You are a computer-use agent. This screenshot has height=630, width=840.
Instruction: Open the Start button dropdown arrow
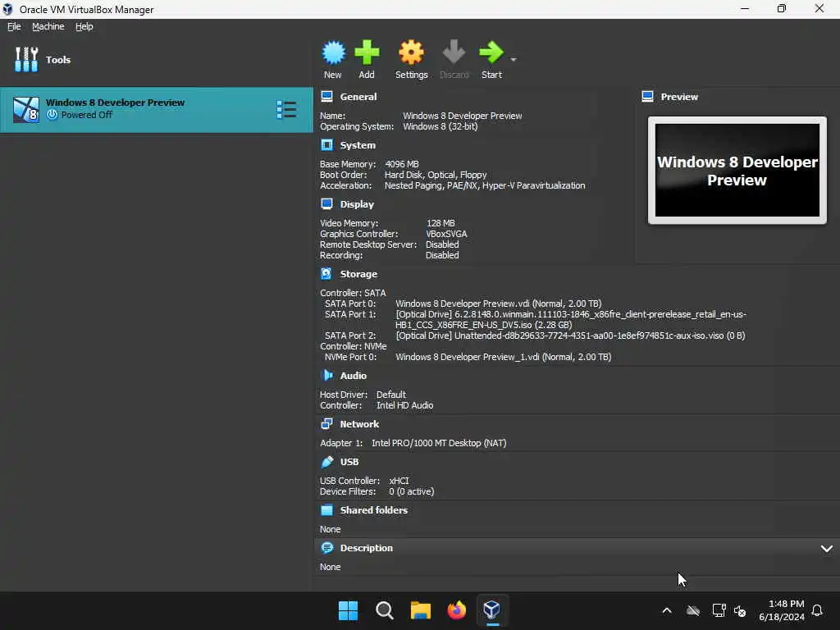(514, 59)
